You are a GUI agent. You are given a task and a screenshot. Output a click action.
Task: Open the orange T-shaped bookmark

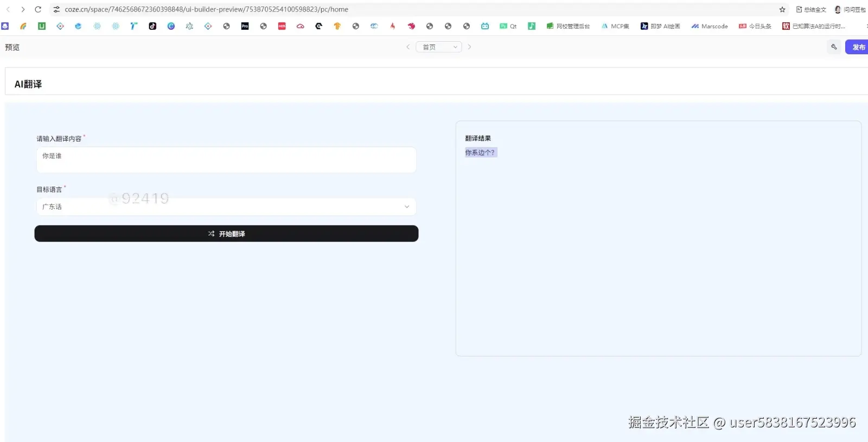[x=337, y=26]
